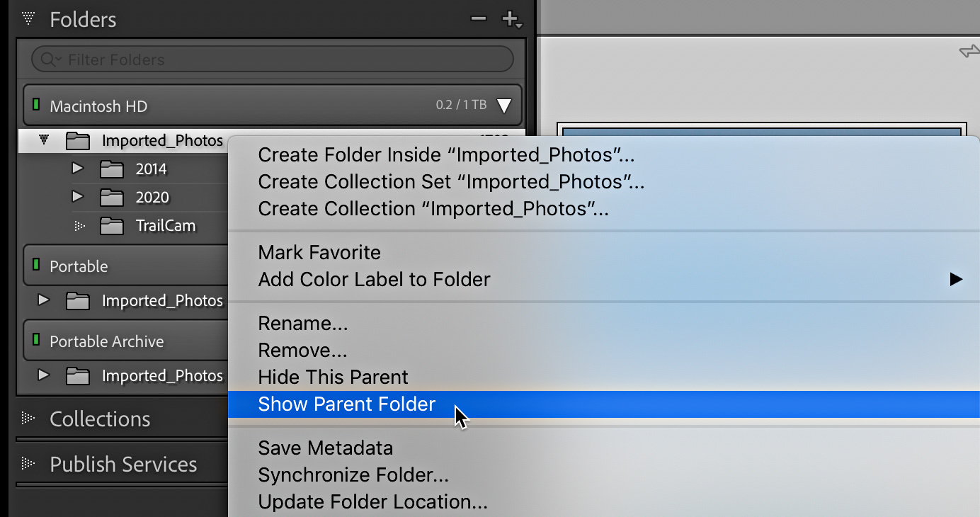Choose Show Parent Folder menu item
Screen dimensions: 980x517
click(x=347, y=404)
